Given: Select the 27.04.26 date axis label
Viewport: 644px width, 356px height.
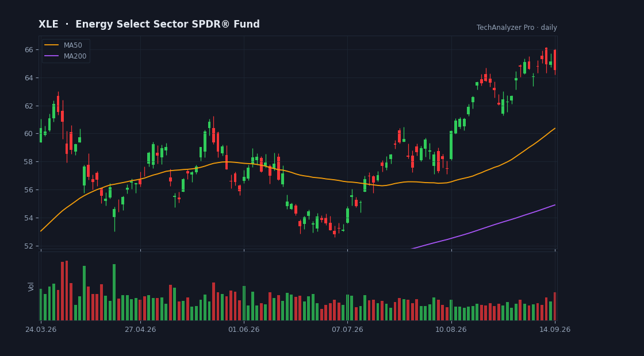Looking at the screenshot, I should [x=140, y=330].
